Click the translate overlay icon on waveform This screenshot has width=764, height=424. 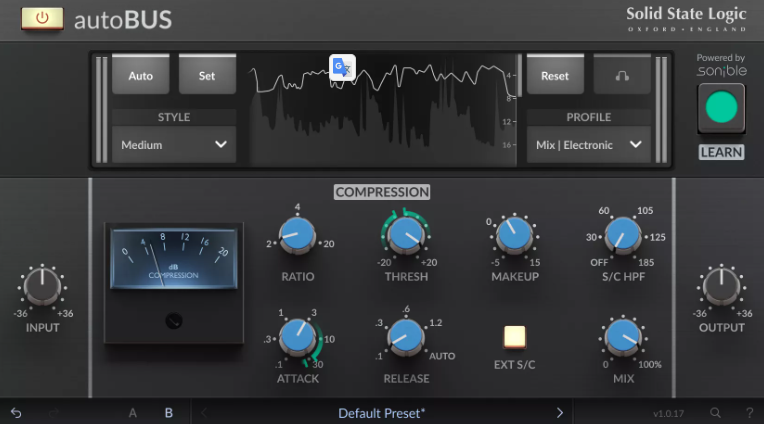[342, 67]
